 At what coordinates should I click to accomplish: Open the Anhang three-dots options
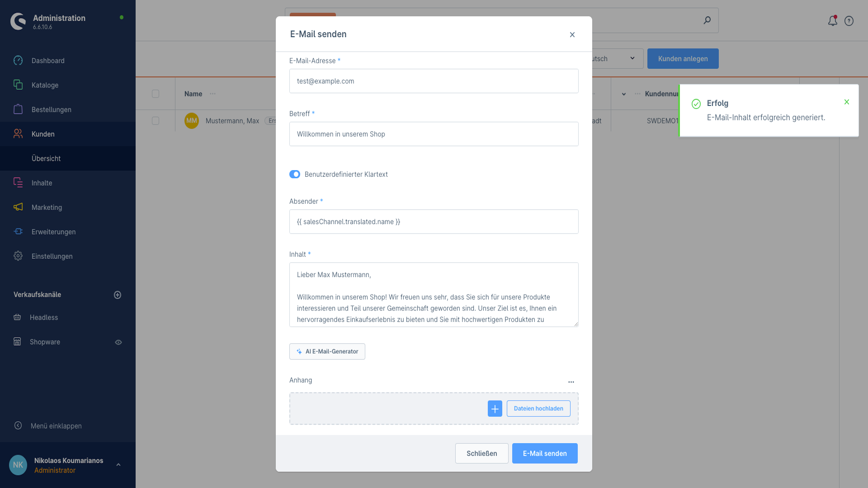pyautogui.click(x=571, y=382)
